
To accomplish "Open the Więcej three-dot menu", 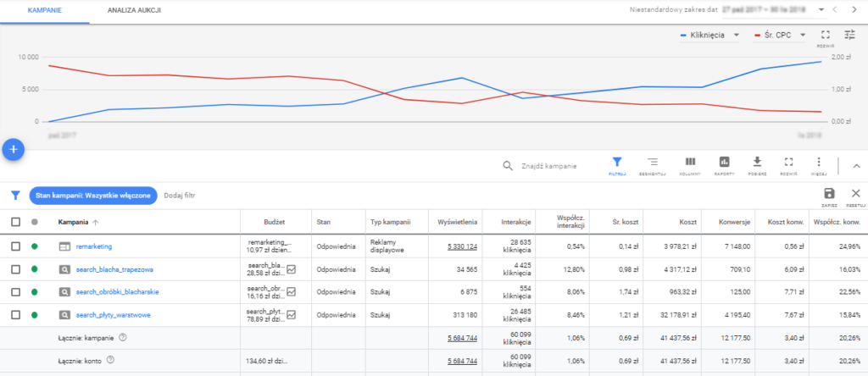I will pos(818,162).
